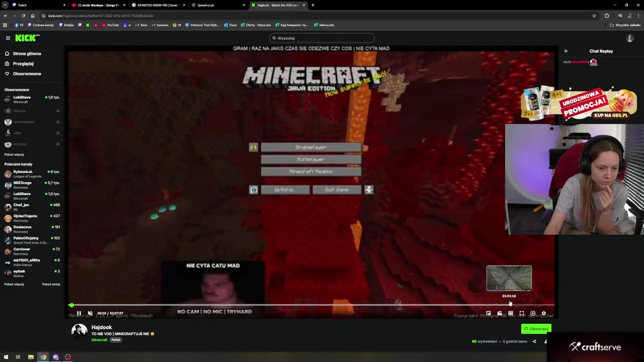Viewport: 644px width, 362px height.
Task: Open the Oferty - Status.xlsx bookmark
Action: [257, 25]
